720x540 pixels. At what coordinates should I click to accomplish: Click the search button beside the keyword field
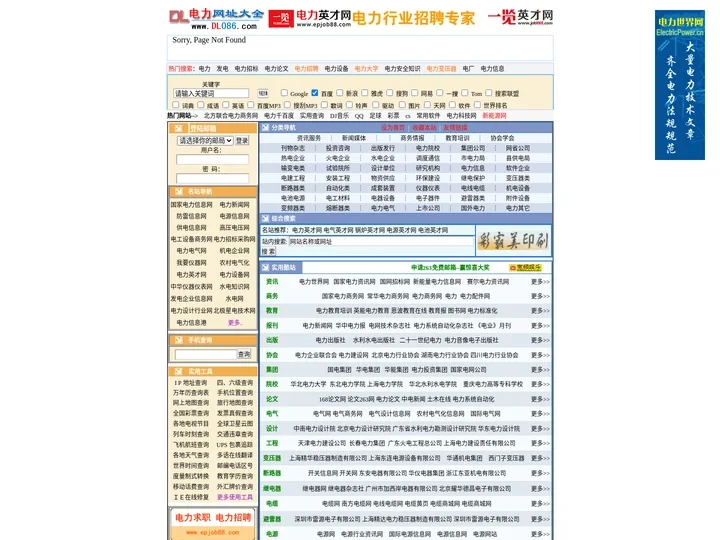coord(263,93)
